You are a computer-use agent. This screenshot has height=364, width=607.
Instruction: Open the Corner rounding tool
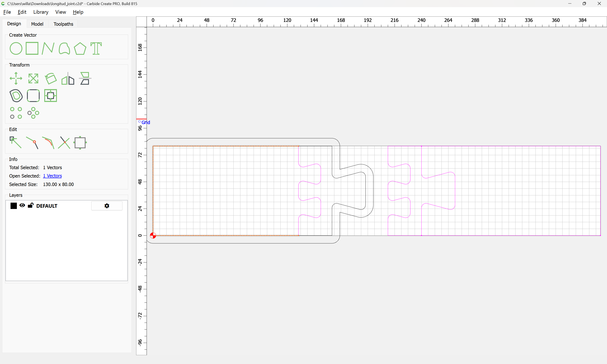[33, 95]
